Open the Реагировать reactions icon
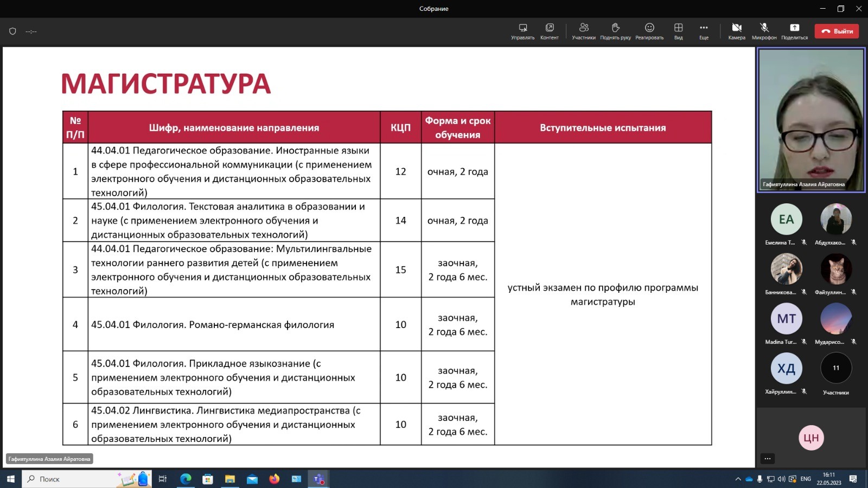 (649, 31)
